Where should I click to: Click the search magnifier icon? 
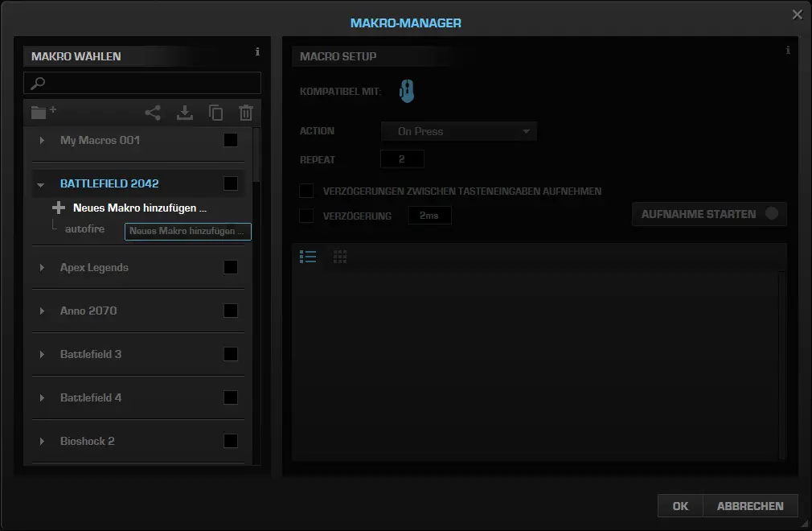pyautogui.click(x=38, y=83)
